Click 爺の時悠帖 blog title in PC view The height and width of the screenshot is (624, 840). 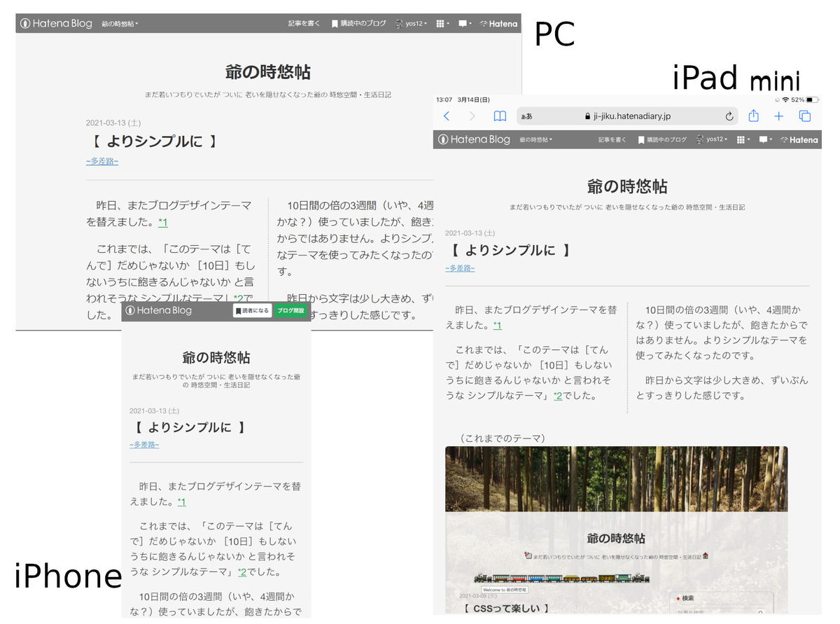[x=268, y=72]
